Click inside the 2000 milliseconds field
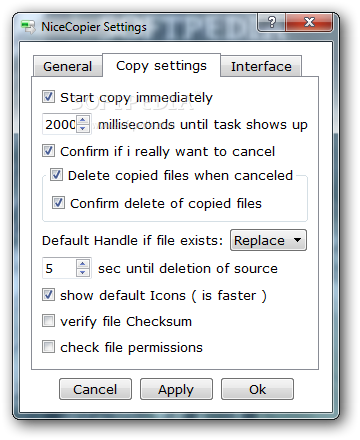 click(60, 124)
